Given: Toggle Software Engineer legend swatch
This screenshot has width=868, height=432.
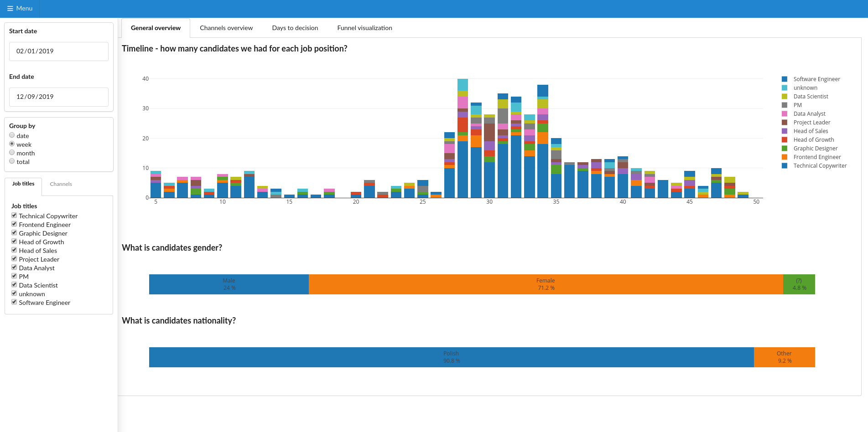Looking at the screenshot, I should click(785, 79).
